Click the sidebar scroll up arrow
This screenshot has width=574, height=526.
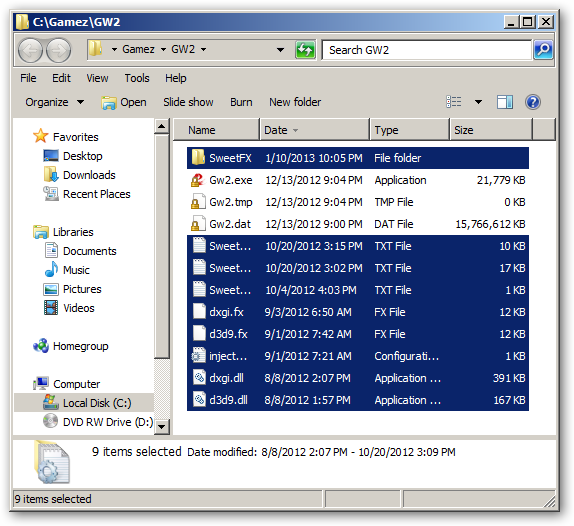pyautogui.click(x=161, y=127)
